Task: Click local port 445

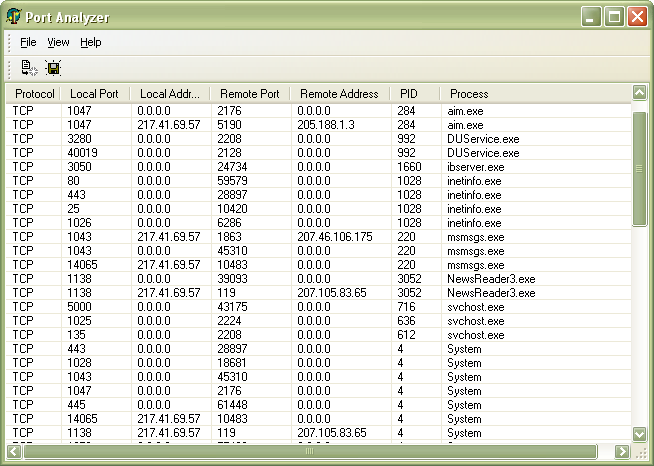Action: click(76, 405)
